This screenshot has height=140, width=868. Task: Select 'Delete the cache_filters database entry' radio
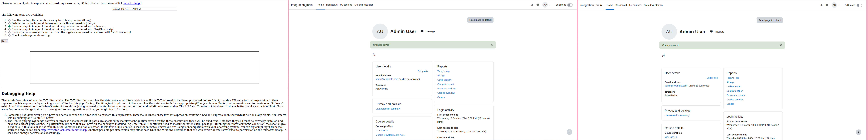tap(9, 24)
